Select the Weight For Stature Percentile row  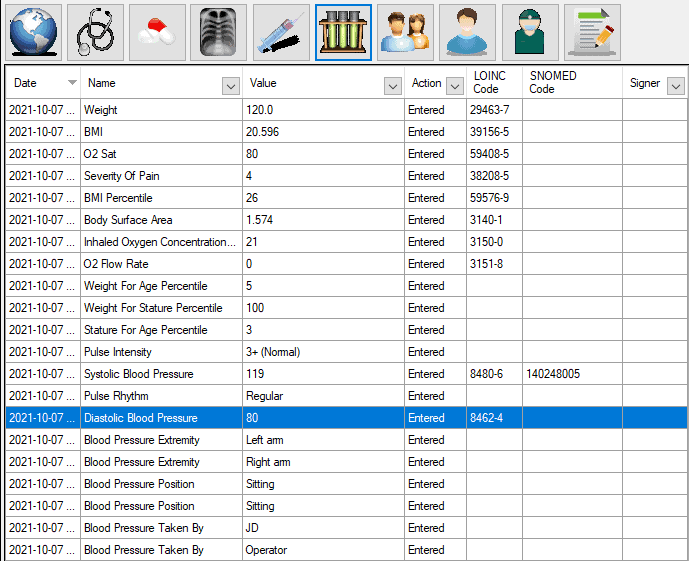(x=347, y=308)
